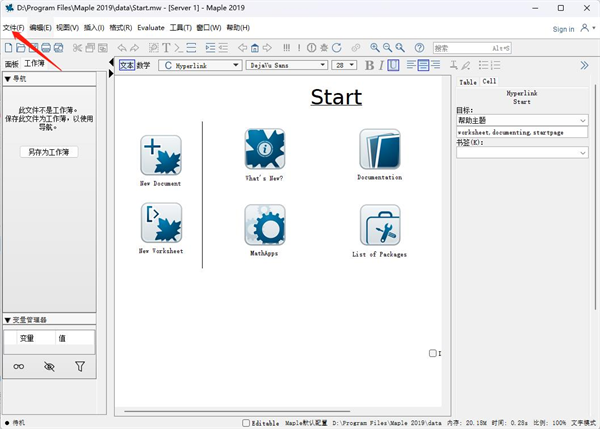Image resolution: width=600 pixels, height=429 pixels.
Task: Open the 文件(F) menu
Action: click(14, 27)
